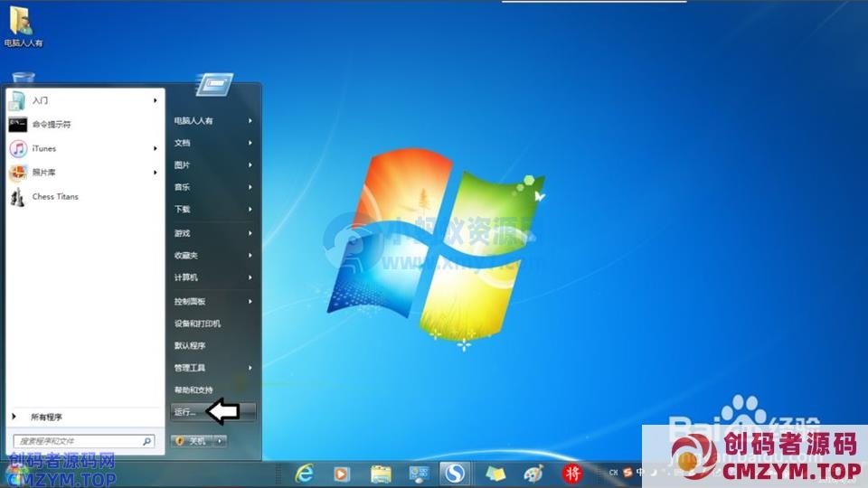Open the red Chinese chess taskbar icon

click(572, 473)
